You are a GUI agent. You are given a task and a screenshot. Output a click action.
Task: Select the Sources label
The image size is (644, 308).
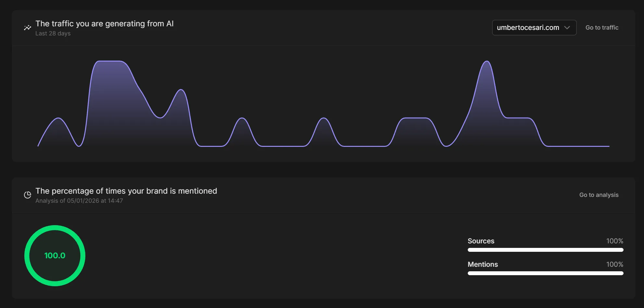[x=481, y=241]
